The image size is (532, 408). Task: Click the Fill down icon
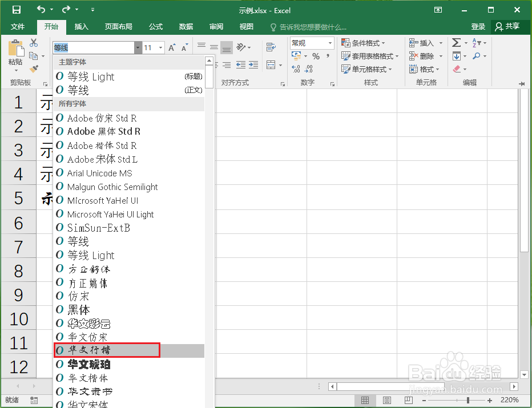(x=456, y=56)
